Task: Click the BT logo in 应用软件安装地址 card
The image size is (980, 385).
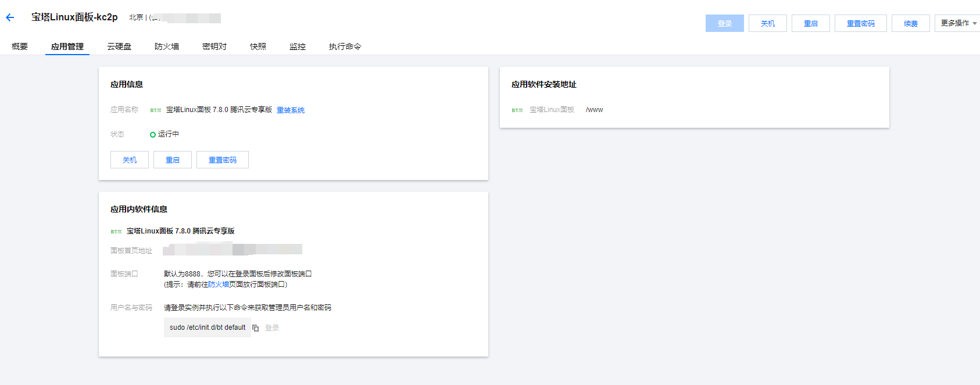Action: click(x=517, y=110)
